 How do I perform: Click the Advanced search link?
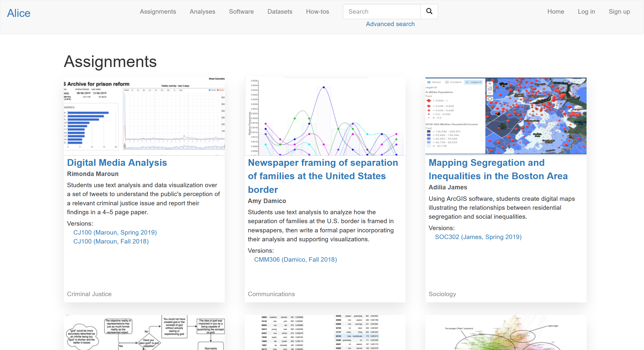coord(390,24)
